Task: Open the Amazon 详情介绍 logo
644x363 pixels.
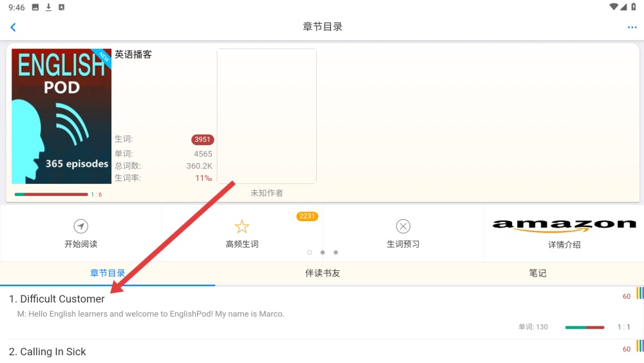Action: point(563,225)
